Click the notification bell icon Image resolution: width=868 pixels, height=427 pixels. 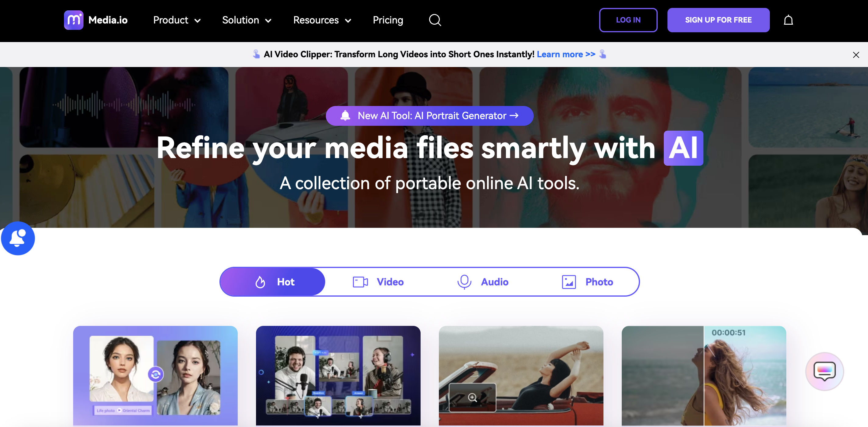tap(788, 20)
